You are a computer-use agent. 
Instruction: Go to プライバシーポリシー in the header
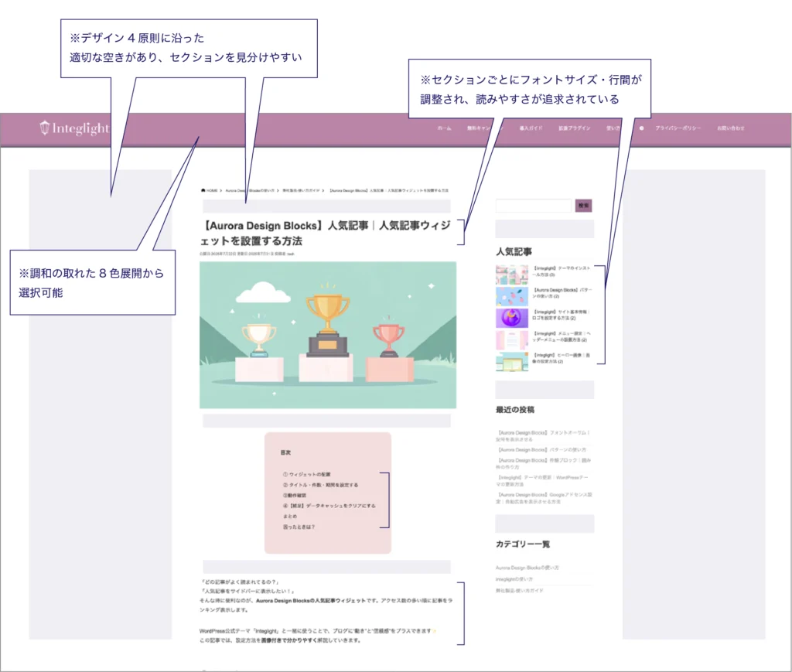coord(678,128)
